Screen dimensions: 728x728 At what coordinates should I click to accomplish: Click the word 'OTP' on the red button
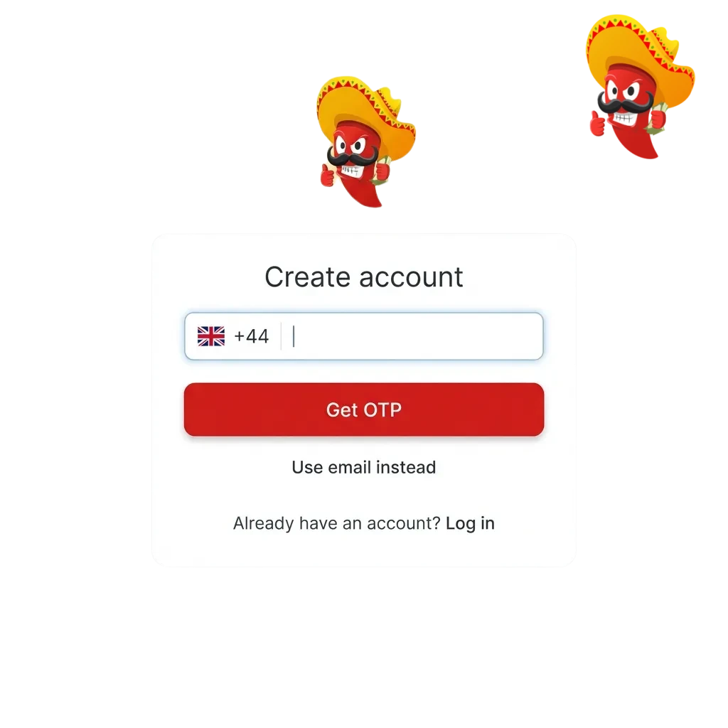coord(382,410)
